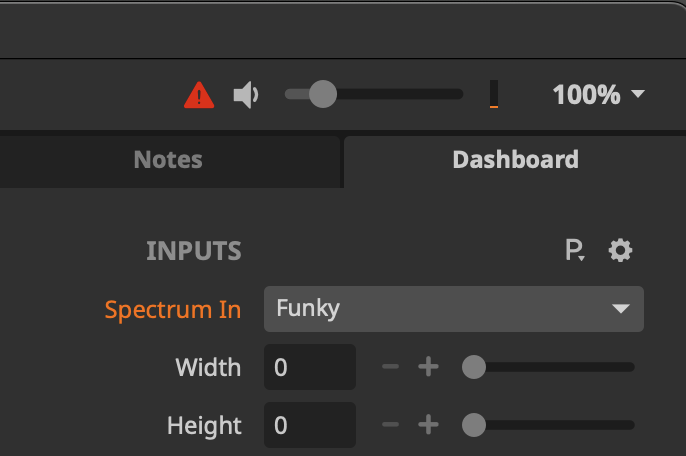Open the presets P menu icon
Screen dimensions: 686x456
point(575,250)
